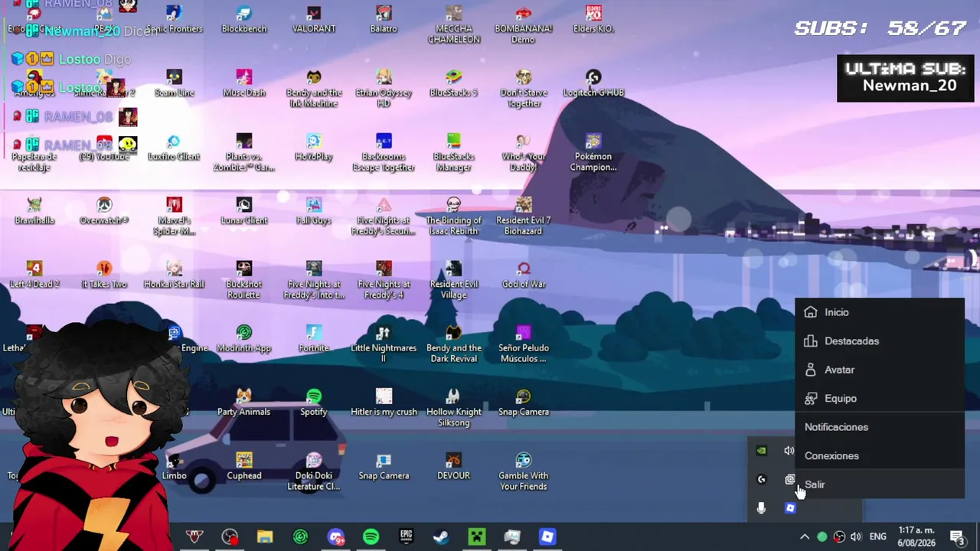Select the Sonic Frontiers desktop icon
Viewport: 980px width, 551px height.
point(174,19)
